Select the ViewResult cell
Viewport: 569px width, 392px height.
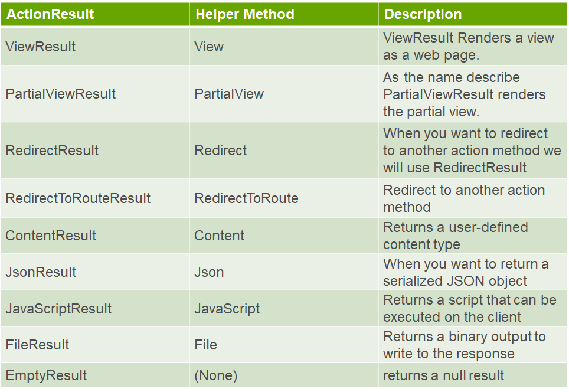click(x=94, y=47)
